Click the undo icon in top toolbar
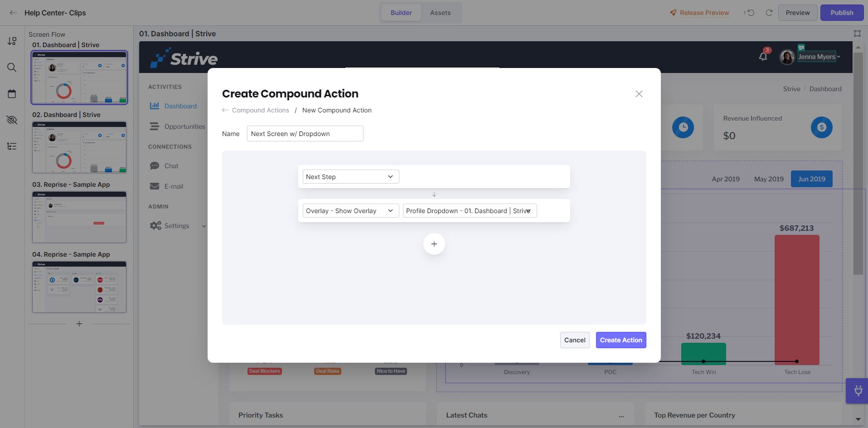Image resolution: width=868 pixels, height=428 pixels. [x=751, y=13]
